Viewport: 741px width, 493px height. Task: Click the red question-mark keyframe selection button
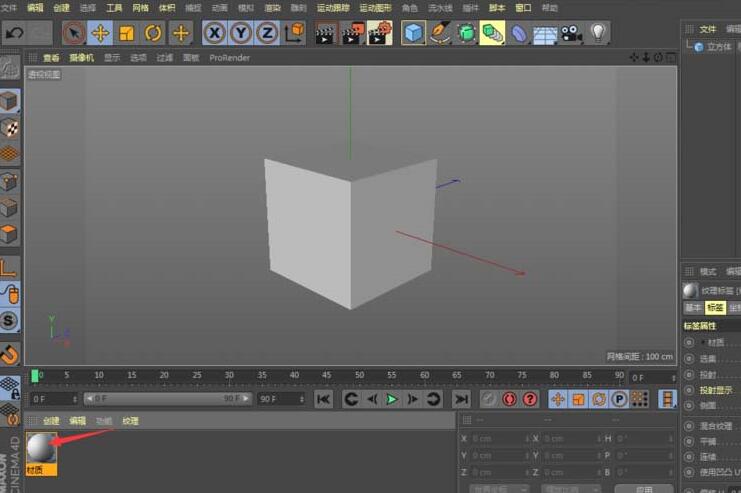(530, 399)
